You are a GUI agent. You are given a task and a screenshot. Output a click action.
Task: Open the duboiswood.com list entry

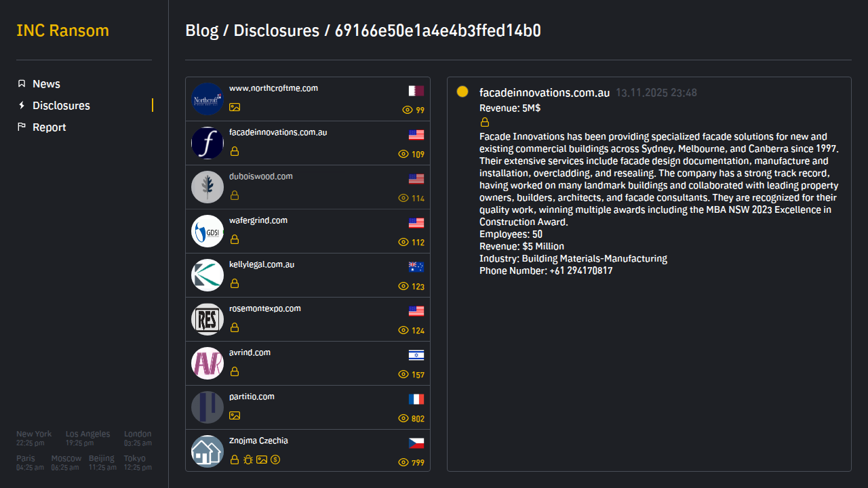pyautogui.click(x=261, y=176)
